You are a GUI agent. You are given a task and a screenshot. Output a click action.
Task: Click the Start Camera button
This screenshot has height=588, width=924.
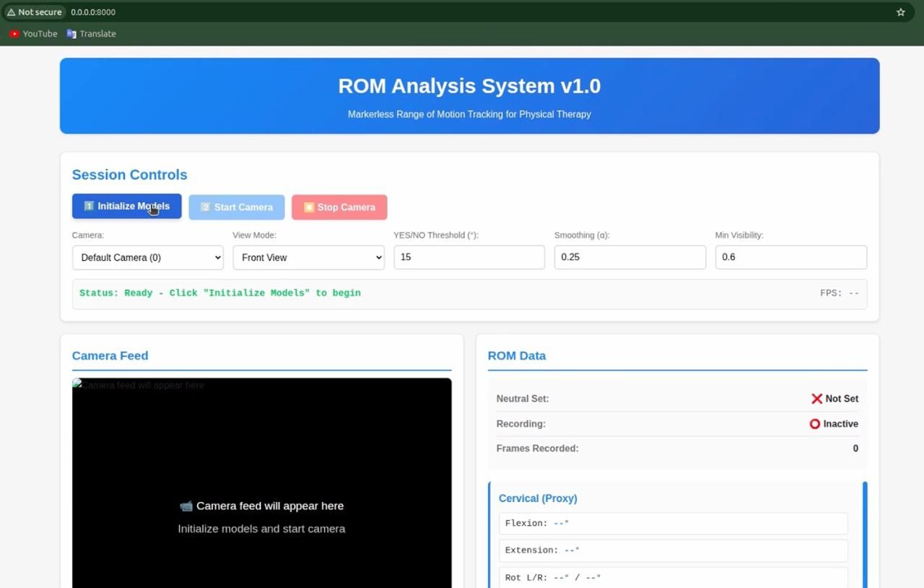coord(236,207)
